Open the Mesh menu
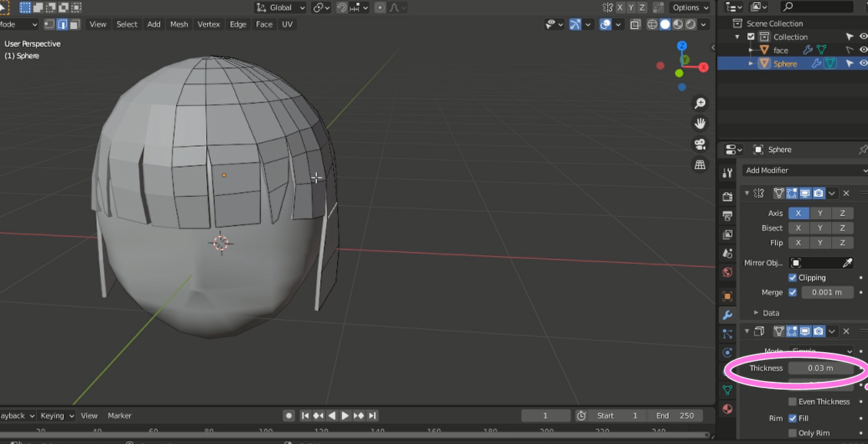This screenshot has height=444, width=868. click(179, 24)
